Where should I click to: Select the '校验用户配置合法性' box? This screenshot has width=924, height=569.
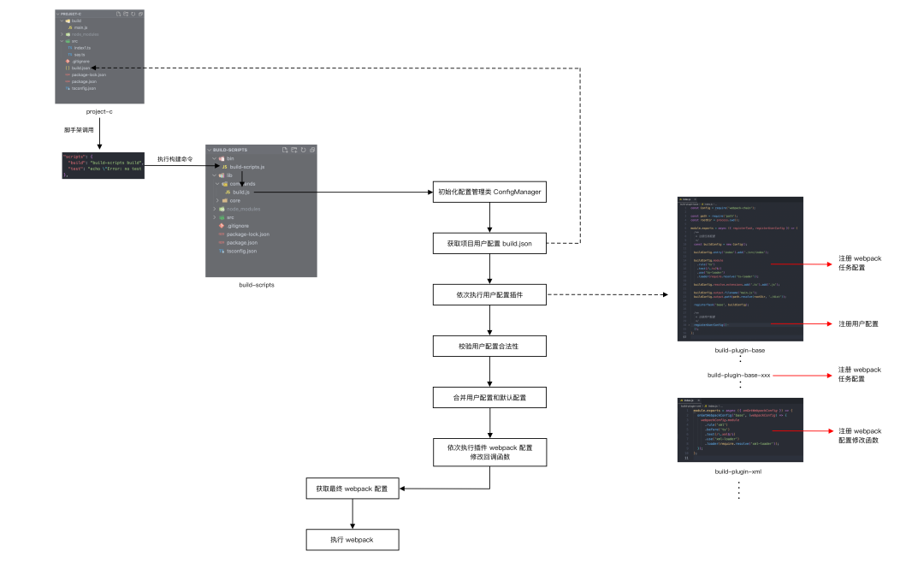tap(489, 347)
